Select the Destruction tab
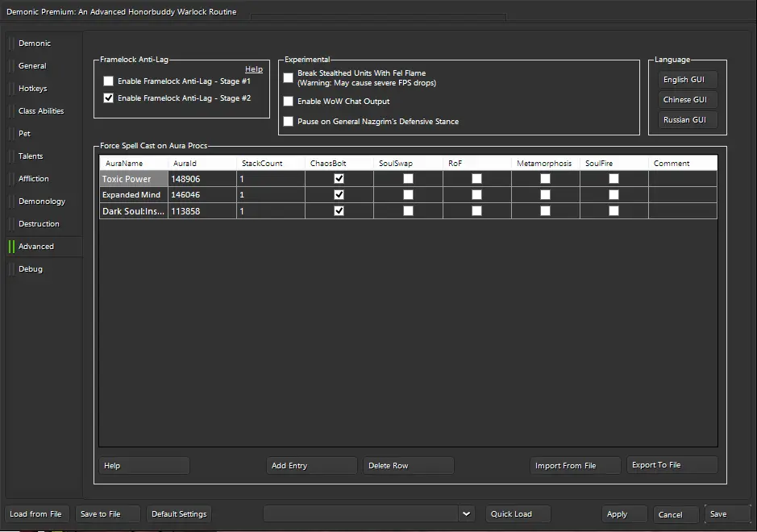This screenshot has width=757, height=532. 44,223
